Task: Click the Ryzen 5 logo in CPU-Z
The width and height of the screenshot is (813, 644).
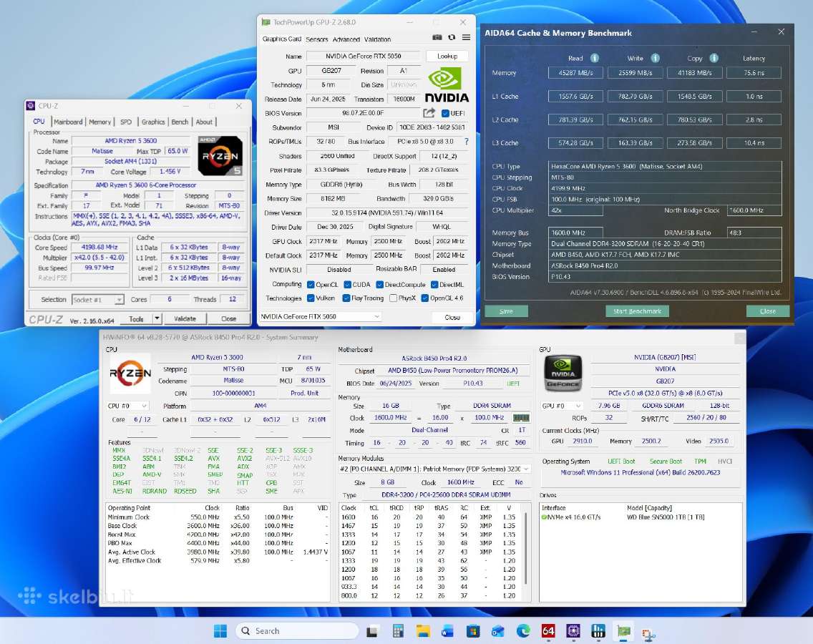Action: pyautogui.click(x=220, y=155)
